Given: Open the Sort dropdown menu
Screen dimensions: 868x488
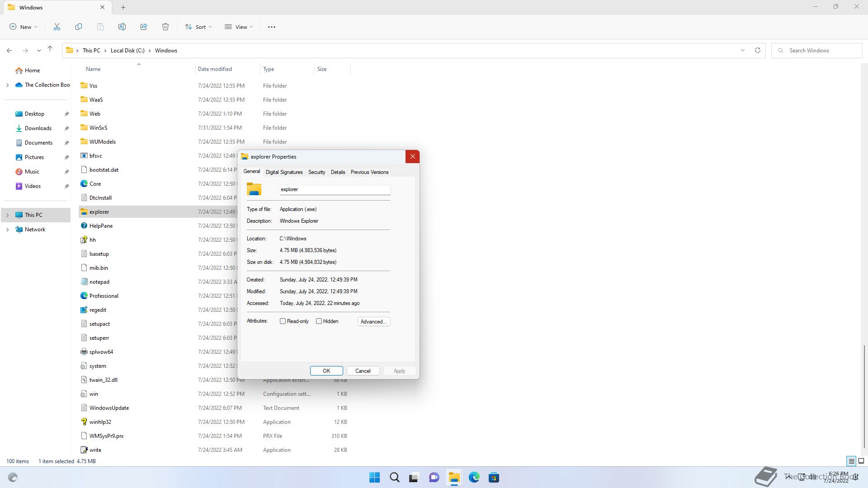Looking at the screenshot, I should coord(198,27).
